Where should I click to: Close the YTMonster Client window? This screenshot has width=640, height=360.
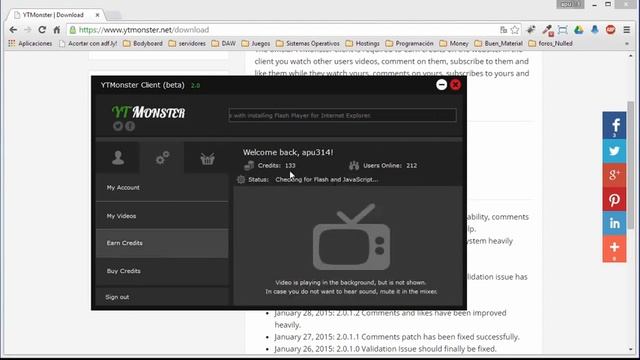pyautogui.click(x=456, y=84)
